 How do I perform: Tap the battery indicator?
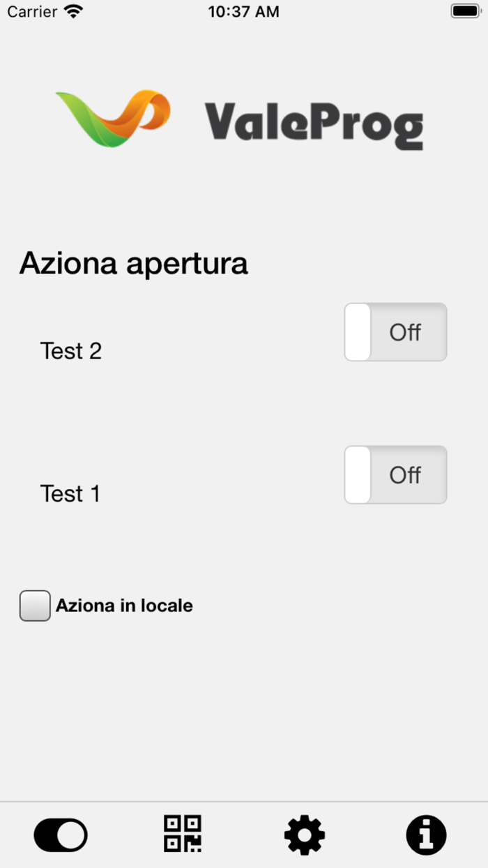tap(465, 10)
